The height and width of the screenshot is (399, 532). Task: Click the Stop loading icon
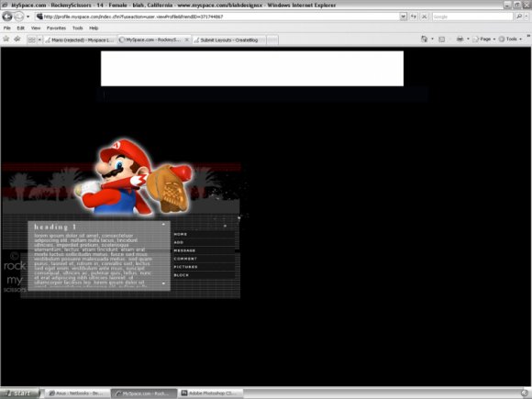click(x=424, y=17)
